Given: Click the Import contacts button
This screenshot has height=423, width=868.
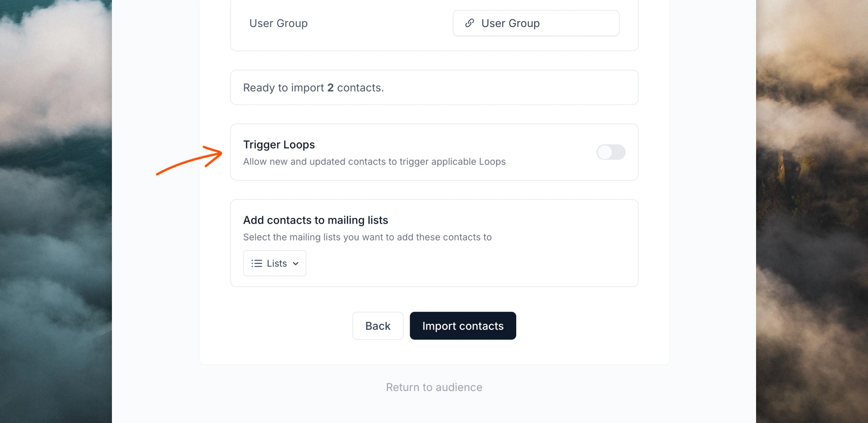Looking at the screenshot, I should click(463, 325).
